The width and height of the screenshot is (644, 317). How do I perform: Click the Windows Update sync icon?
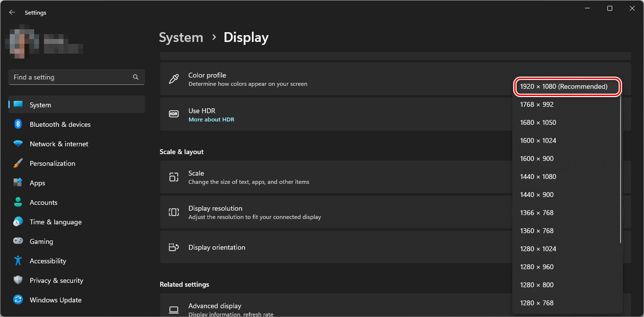point(18,300)
